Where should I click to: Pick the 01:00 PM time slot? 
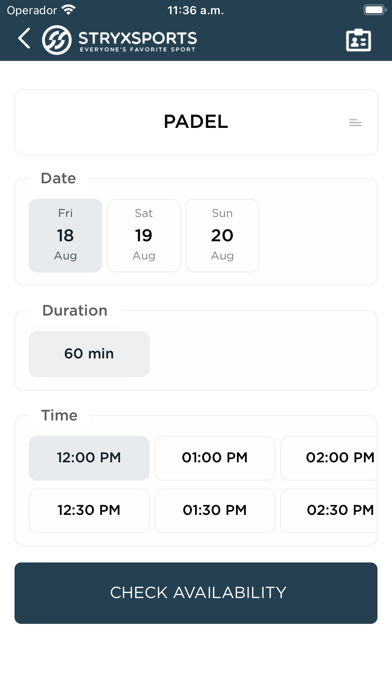[215, 458]
